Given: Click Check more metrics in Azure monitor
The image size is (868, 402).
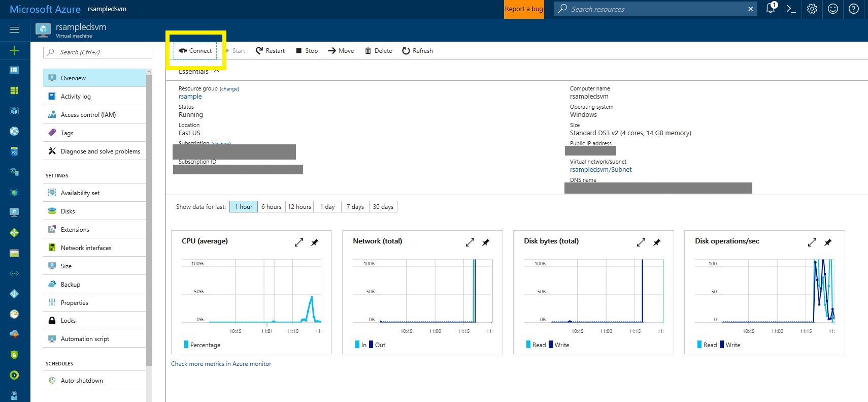Looking at the screenshot, I should (x=221, y=363).
